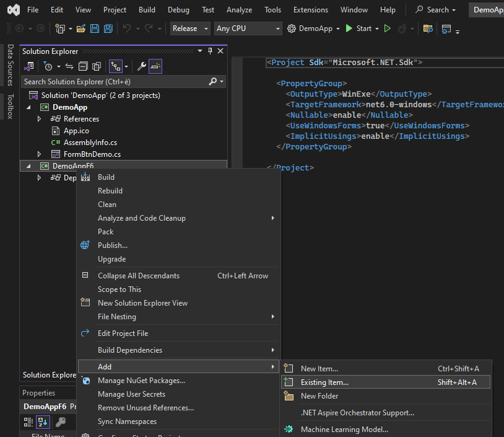
Task: Toggle Categorized view in Properties panel
Action: [28, 422]
